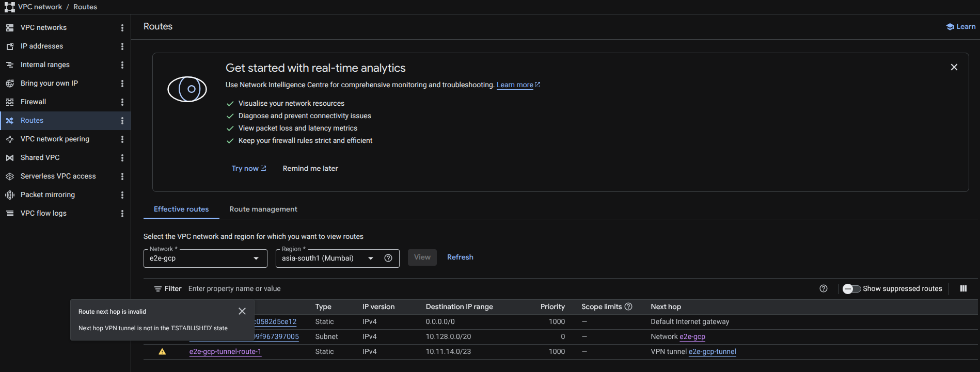
Task: Click the Shared VPC icon
Action: [x=10, y=158]
